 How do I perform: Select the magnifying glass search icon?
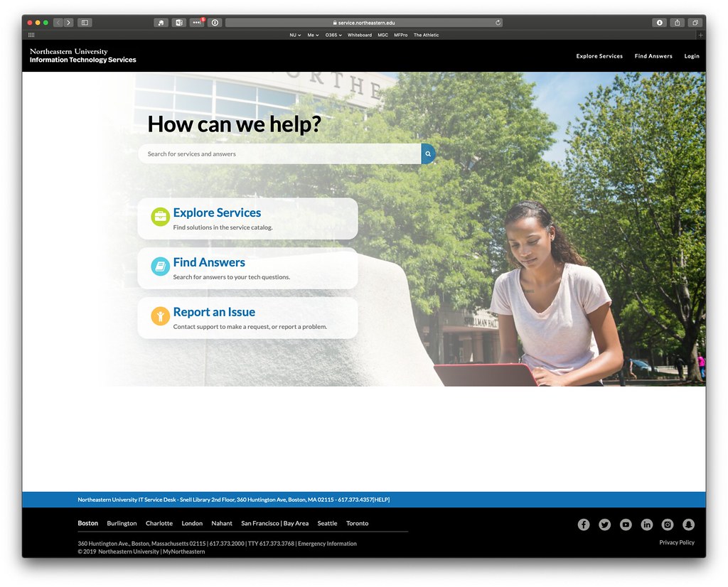click(427, 154)
